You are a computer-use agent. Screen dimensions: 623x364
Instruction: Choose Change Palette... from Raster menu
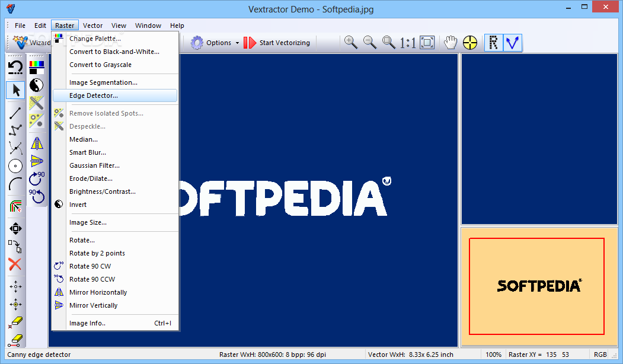coord(115,39)
